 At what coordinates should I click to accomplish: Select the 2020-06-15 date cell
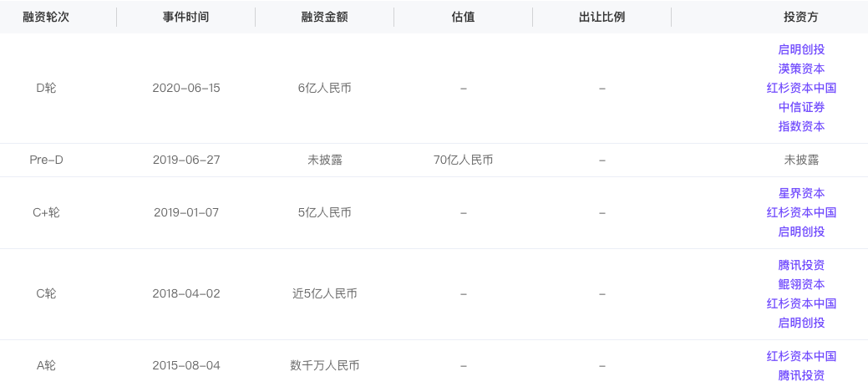[186, 88]
